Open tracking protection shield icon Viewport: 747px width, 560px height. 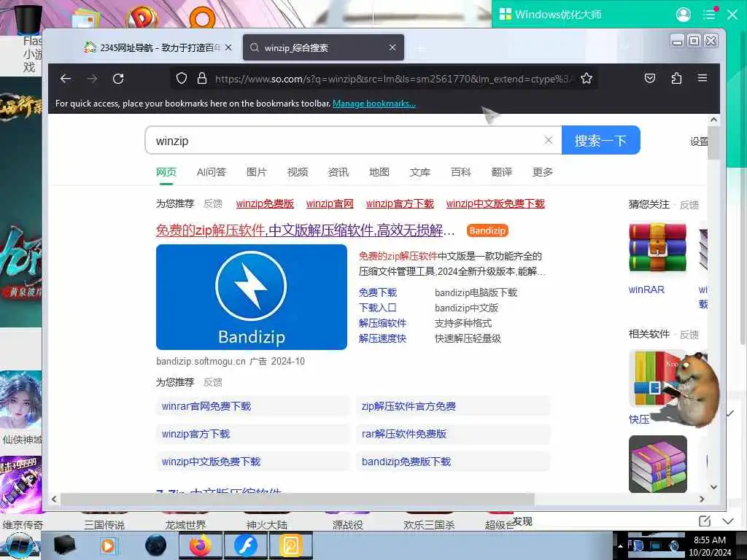(x=182, y=79)
